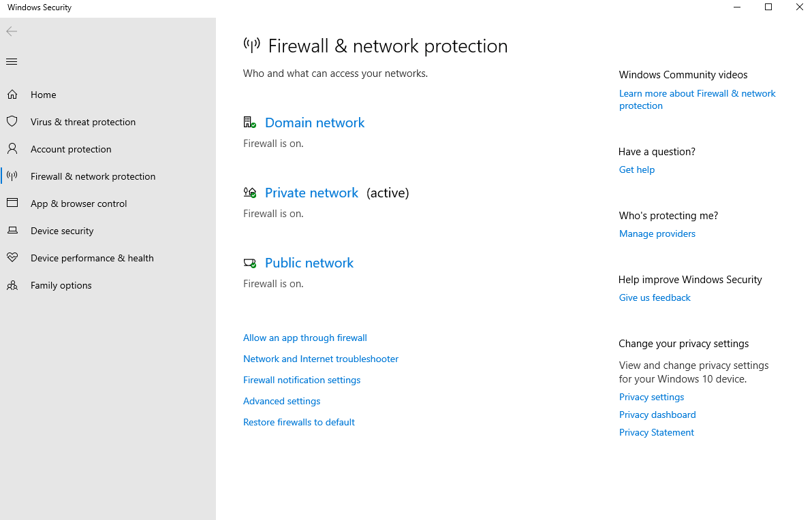Select the Firewall & network protection signal icon
This screenshot has width=812, height=520.
(12, 176)
